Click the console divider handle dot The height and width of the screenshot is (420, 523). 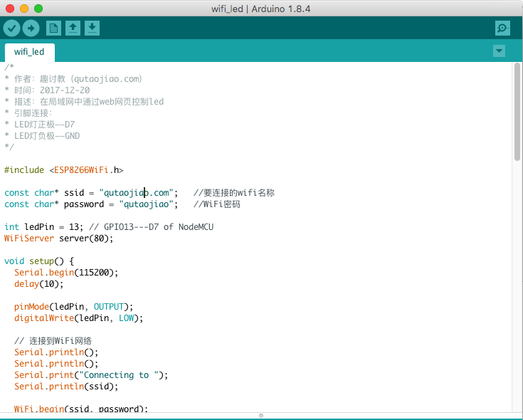[261, 416]
